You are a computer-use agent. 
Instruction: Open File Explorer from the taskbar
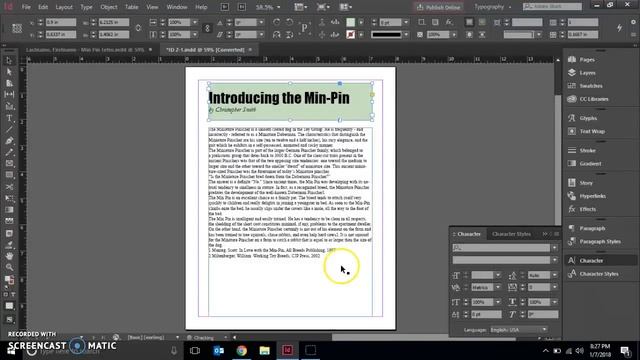coord(264,350)
